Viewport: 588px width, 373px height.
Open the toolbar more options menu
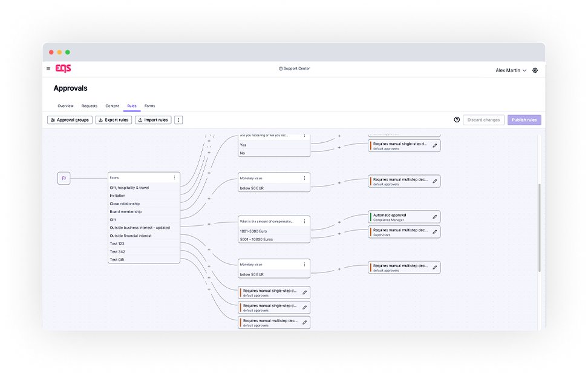pyautogui.click(x=178, y=120)
